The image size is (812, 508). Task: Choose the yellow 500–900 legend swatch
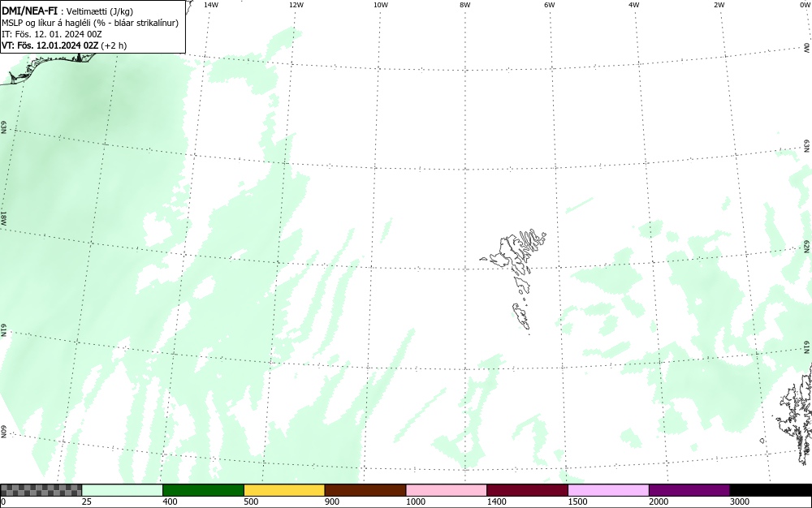point(284,490)
